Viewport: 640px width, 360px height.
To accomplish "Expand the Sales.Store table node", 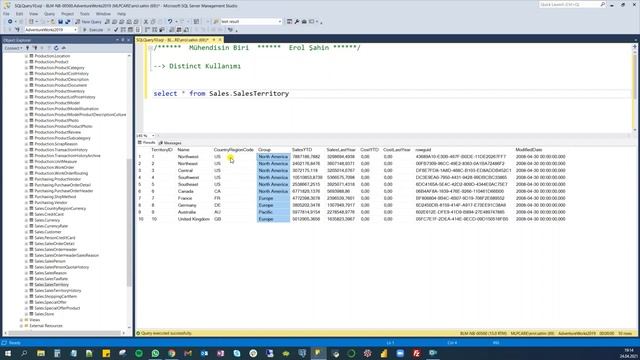I will pyautogui.click(x=27, y=314).
